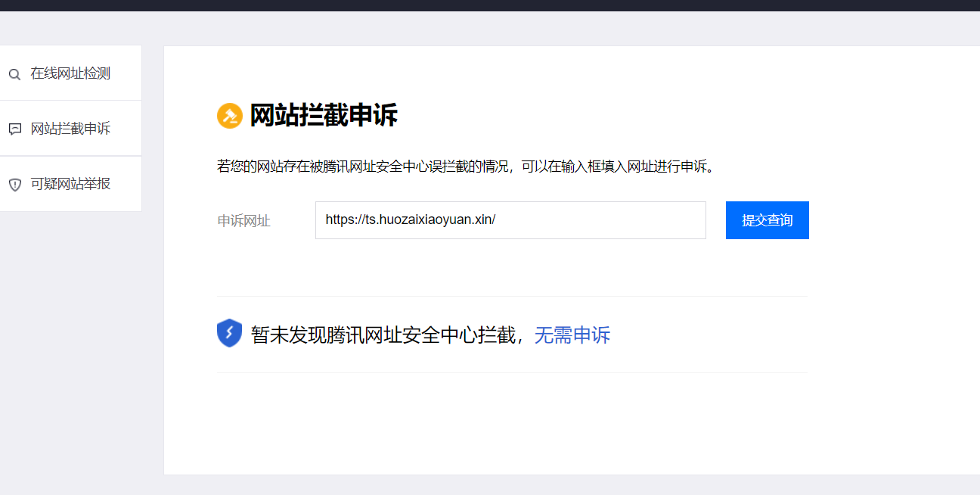Image resolution: width=980 pixels, height=495 pixels.
Task: Click the chat bubble icon beside 网站拦截申诉
Action: coord(14,129)
